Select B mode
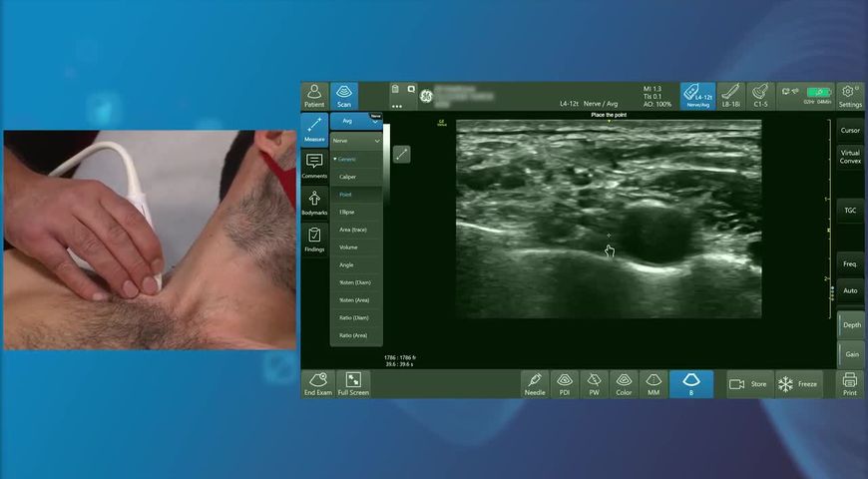The height and width of the screenshot is (479, 868). (691, 384)
